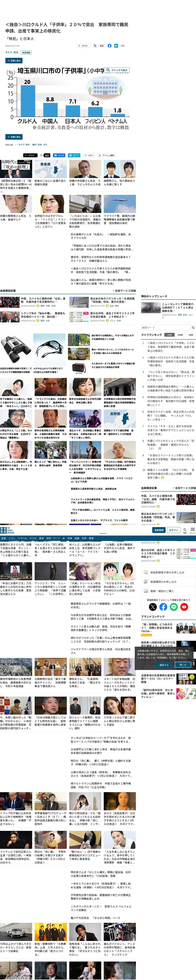Share via the top Facebook round icon
196x980 pixels.
(x=110, y=46)
